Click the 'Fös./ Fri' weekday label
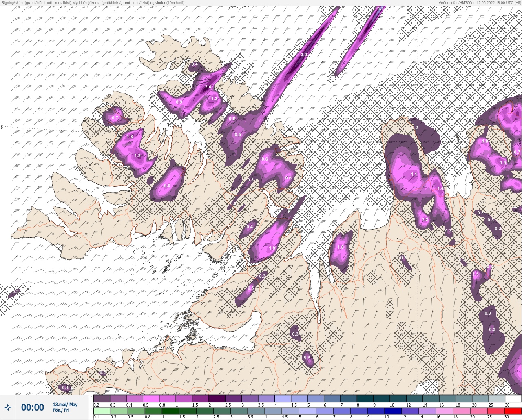The image size is (522, 420). point(60,411)
